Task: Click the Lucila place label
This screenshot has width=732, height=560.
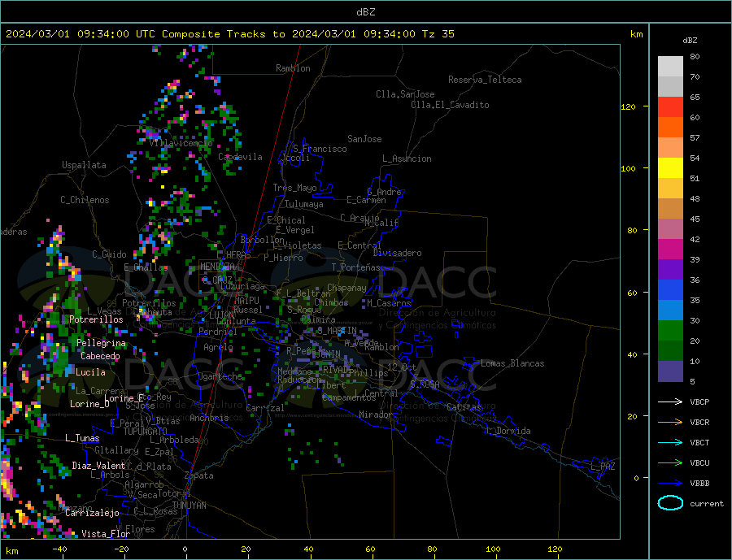Action: [x=90, y=372]
